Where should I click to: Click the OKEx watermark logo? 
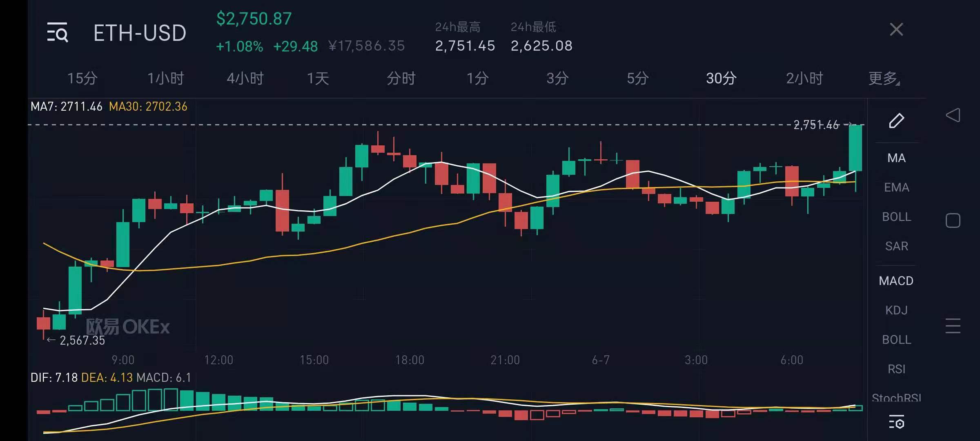(127, 327)
